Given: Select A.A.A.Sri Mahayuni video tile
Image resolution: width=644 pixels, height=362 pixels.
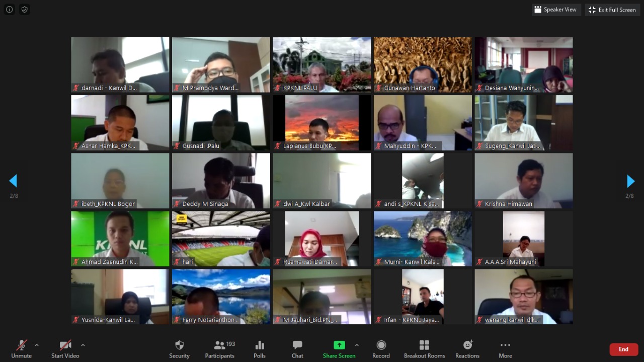Looking at the screenshot, I should pyautogui.click(x=524, y=239).
